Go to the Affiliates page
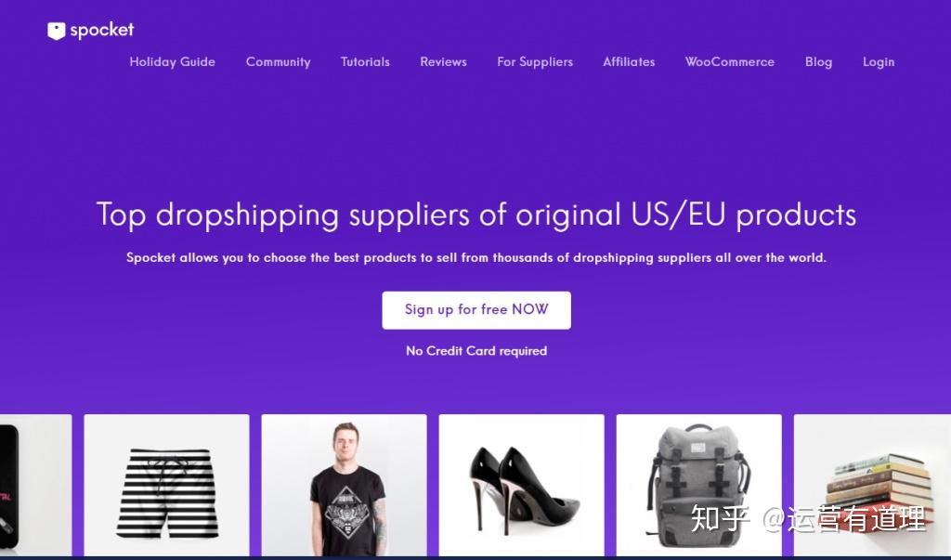Viewport: 951px width, 560px height. coord(629,62)
